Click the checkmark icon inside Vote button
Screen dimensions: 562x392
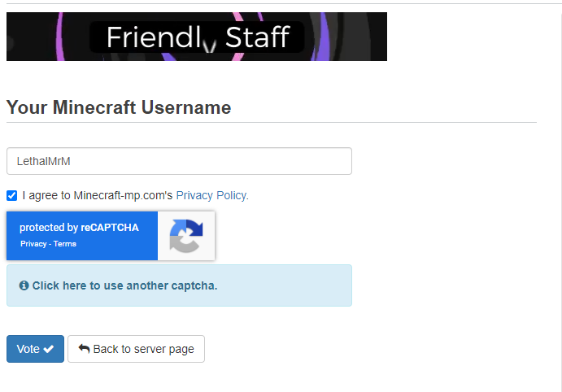[48, 349]
